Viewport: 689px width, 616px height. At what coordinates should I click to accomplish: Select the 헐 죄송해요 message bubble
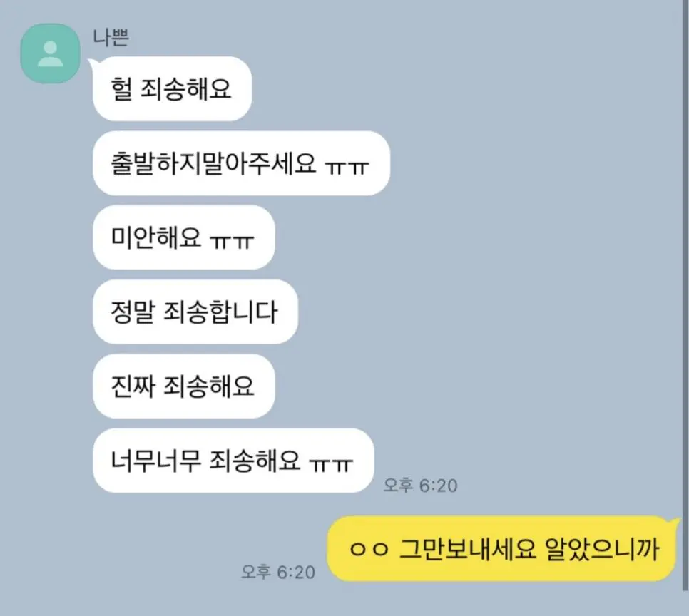pyautogui.click(x=172, y=88)
